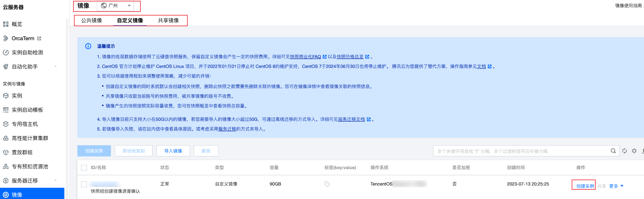The image size is (644, 199).
Task: Click the 高性能计算集群 icon
Action: click(x=6, y=138)
